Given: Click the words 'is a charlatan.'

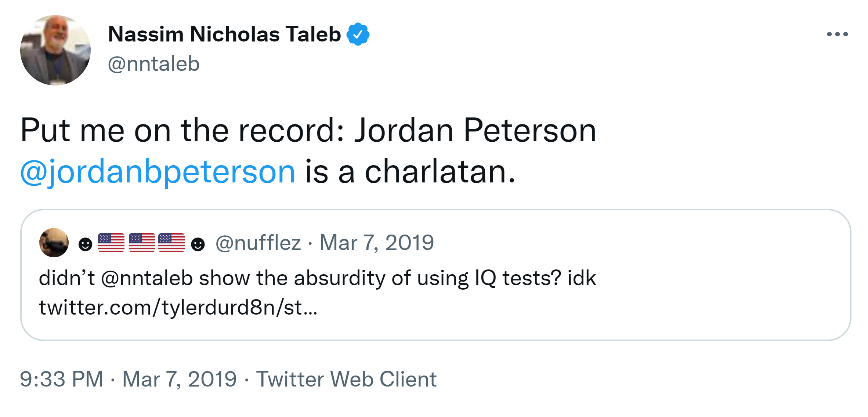Looking at the screenshot, I should pos(410,171).
